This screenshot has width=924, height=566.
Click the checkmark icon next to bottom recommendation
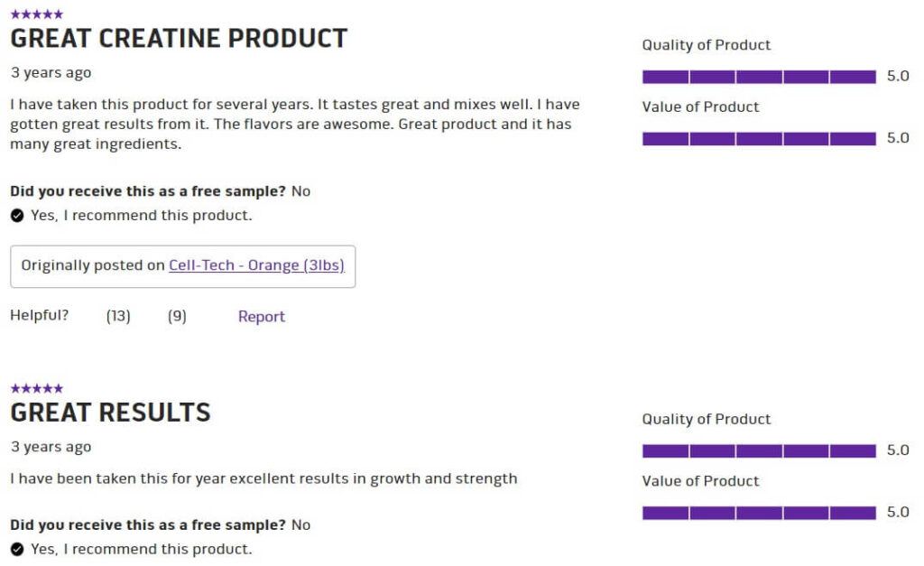15,548
